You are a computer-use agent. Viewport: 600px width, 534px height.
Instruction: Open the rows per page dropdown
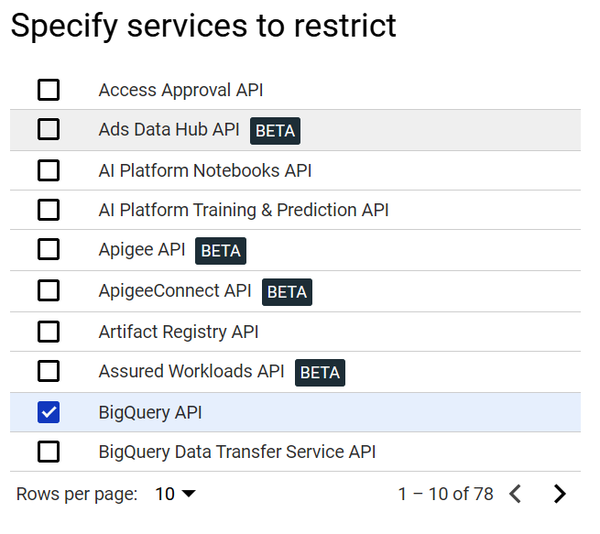pos(175,494)
